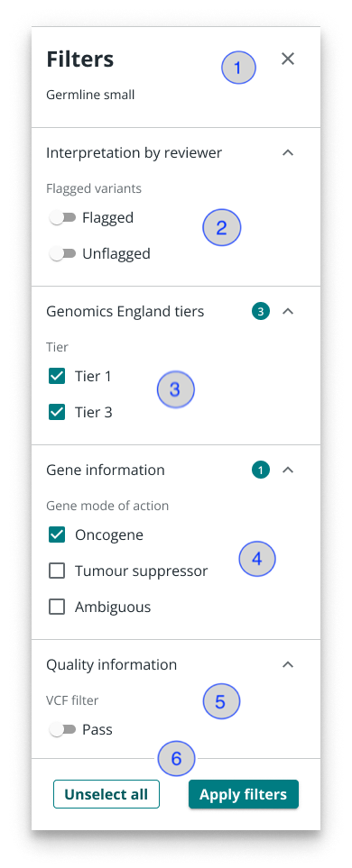Click the Gene information heading text
The image size is (352, 868).
pyautogui.click(x=106, y=471)
